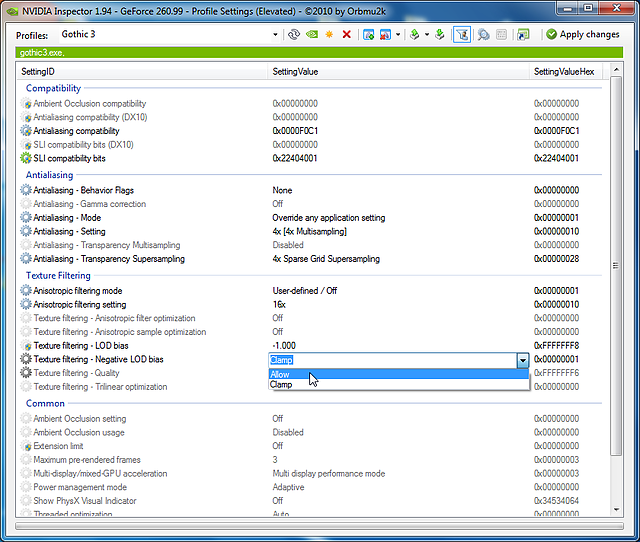Screen dimensions: 640x542
Task: Click gear icon beside Anisotropic filtering mode
Action: pos(26,291)
